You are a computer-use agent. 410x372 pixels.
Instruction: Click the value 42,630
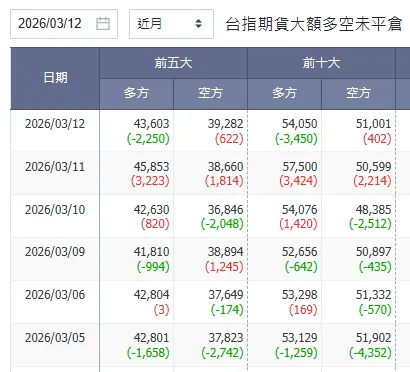click(151, 210)
